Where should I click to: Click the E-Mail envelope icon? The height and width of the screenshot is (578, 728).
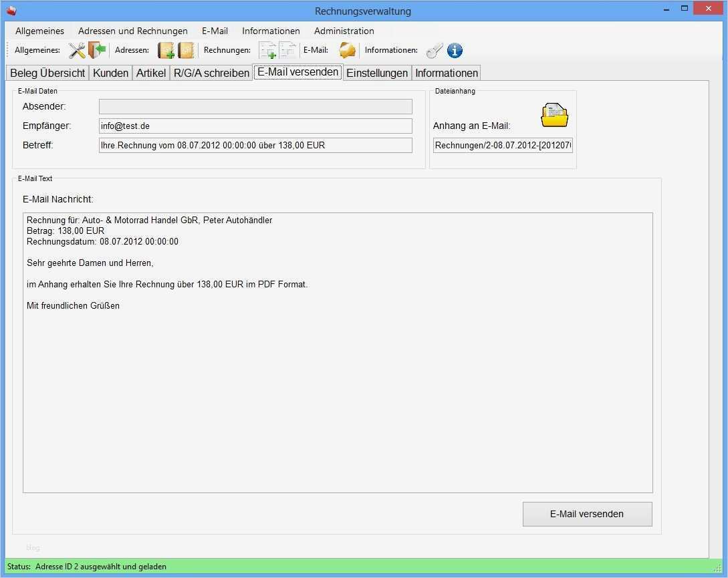pos(346,50)
